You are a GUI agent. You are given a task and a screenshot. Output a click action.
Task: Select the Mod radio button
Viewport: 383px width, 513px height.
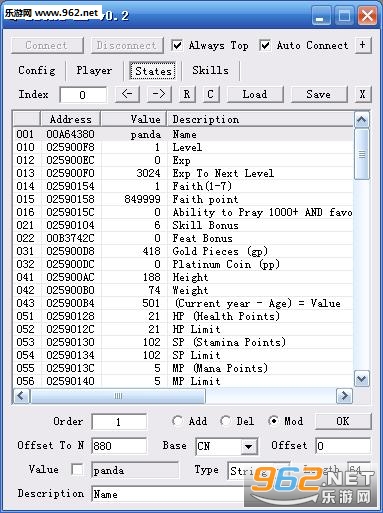coord(274,421)
